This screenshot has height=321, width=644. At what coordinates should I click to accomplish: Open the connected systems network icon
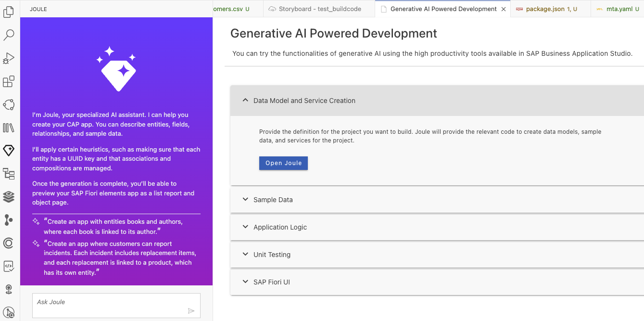click(x=9, y=104)
